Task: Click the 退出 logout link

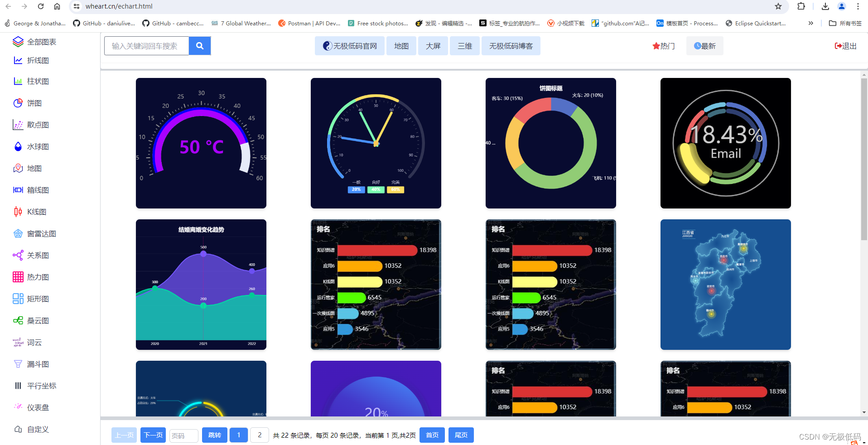Action: pyautogui.click(x=845, y=46)
